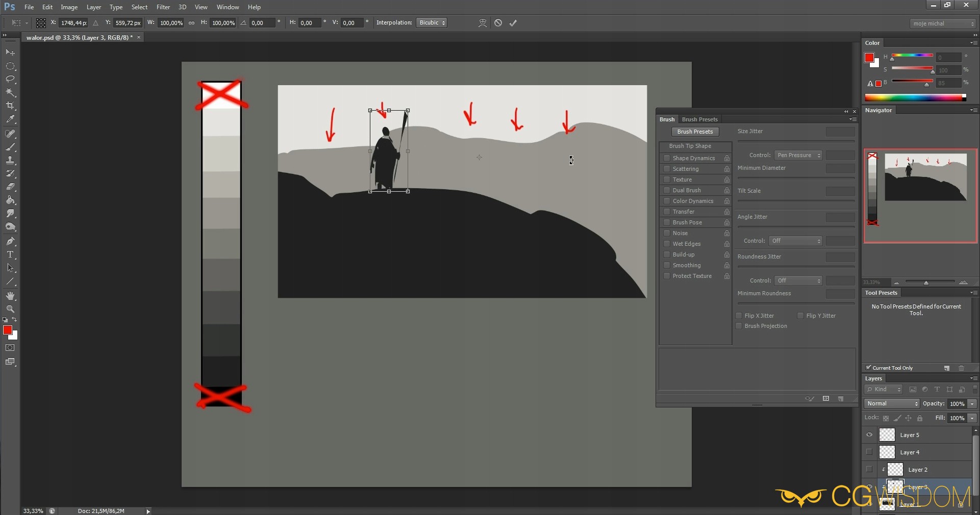Select the Zoom tool
Screen dimensions: 980x515
pyautogui.click(x=10, y=309)
